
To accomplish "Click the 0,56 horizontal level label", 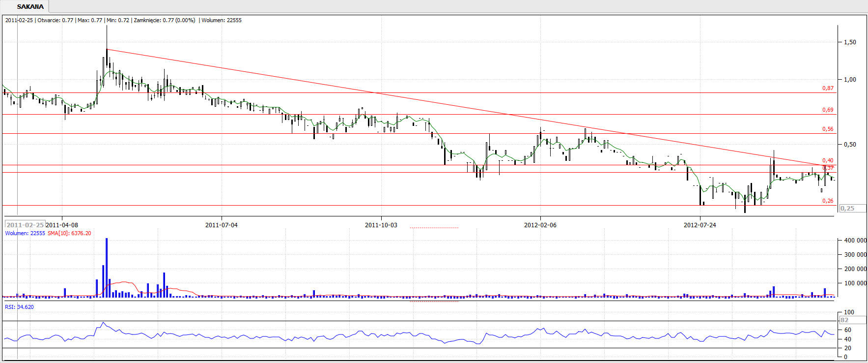I will coord(828,129).
